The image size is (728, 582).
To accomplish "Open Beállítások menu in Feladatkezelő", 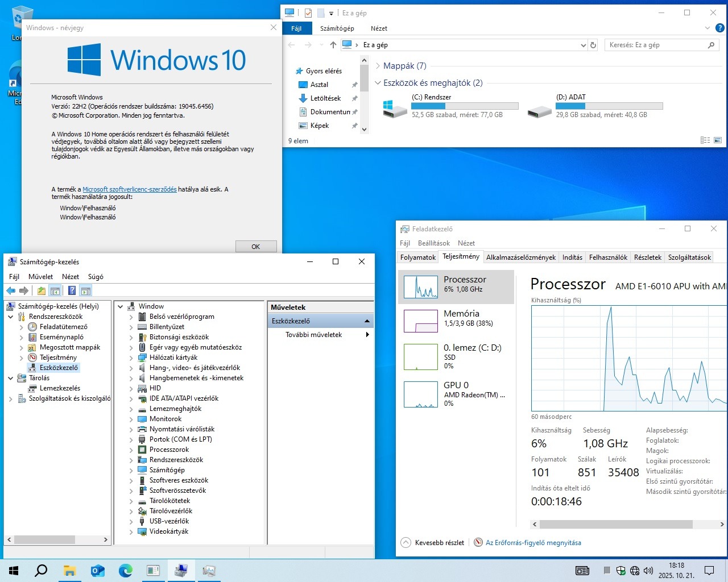I will 434,243.
